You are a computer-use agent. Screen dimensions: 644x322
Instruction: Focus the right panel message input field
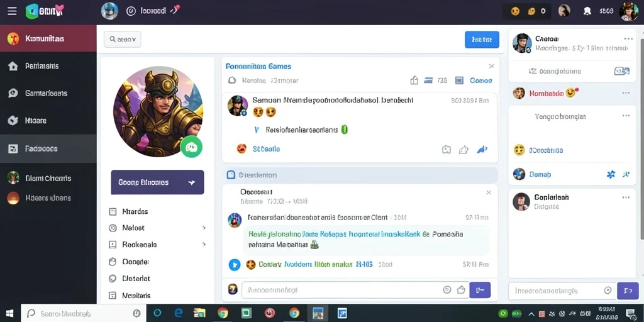tap(563, 291)
